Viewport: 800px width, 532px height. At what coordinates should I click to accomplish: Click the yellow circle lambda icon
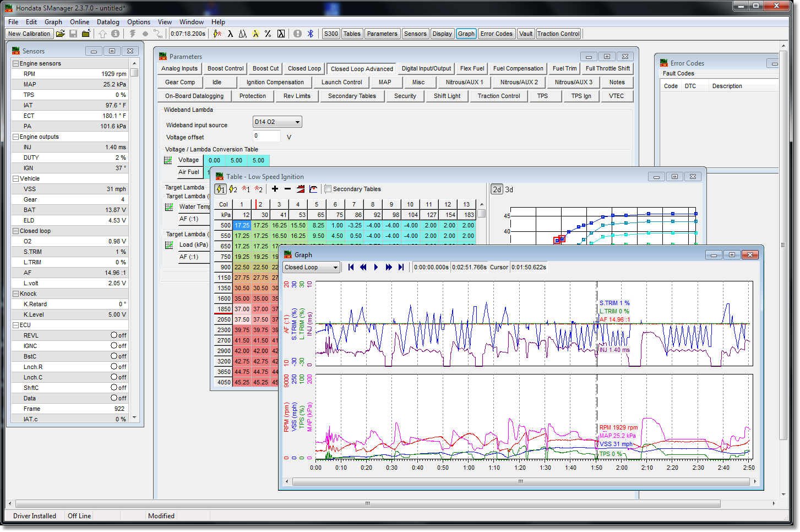pyautogui.click(x=255, y=34)
